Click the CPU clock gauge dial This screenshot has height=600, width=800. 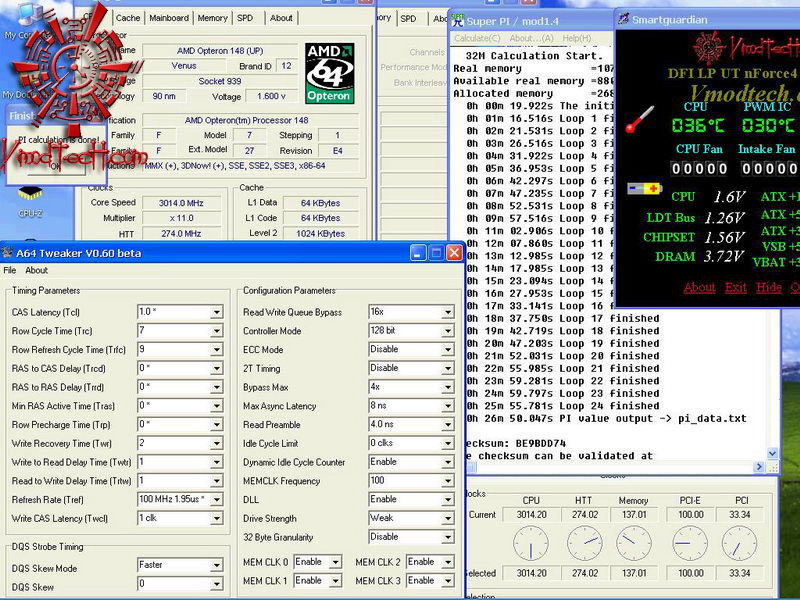tap(531, 543)
